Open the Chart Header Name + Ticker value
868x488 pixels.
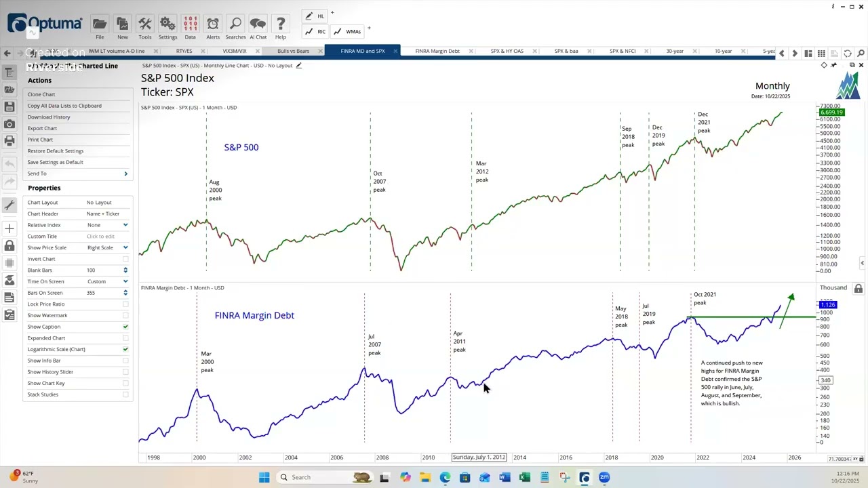point(103,213)
